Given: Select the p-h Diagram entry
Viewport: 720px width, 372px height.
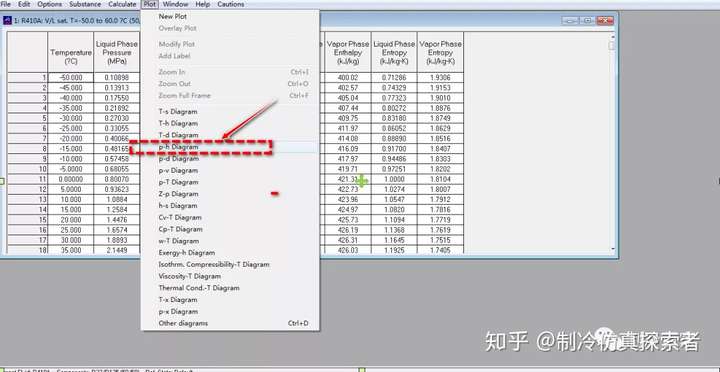Looking at the screenshot, I should (230, 147).
